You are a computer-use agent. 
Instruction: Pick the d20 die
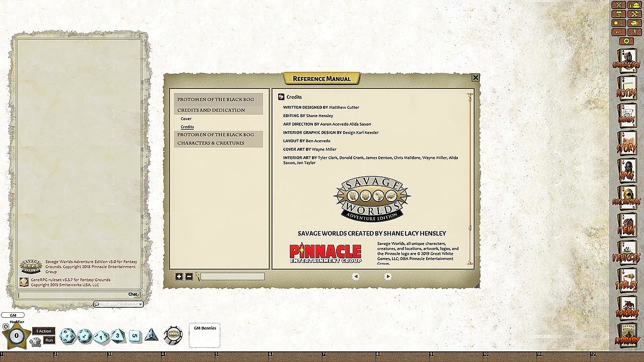(x=67, y=336)
